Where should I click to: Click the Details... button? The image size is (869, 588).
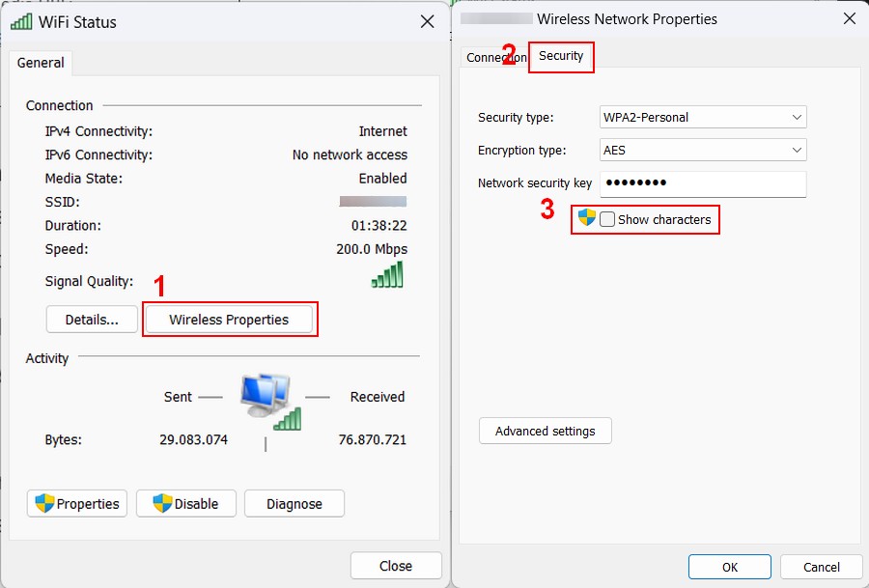point(92,320)
